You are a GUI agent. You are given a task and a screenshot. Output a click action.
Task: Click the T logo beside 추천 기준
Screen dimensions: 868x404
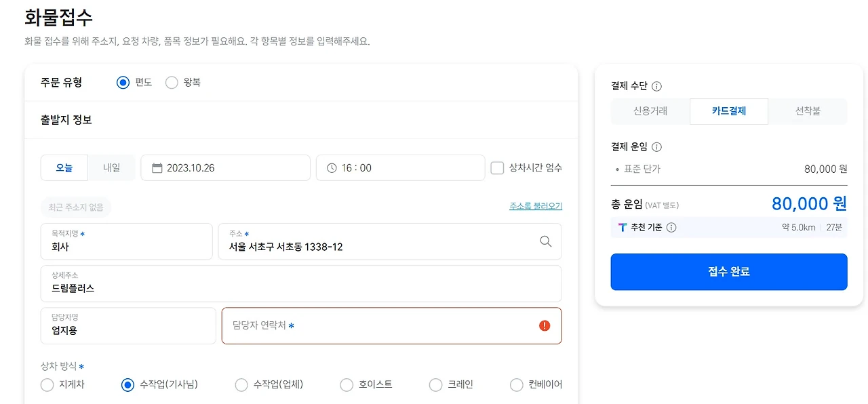pos(623,228)
